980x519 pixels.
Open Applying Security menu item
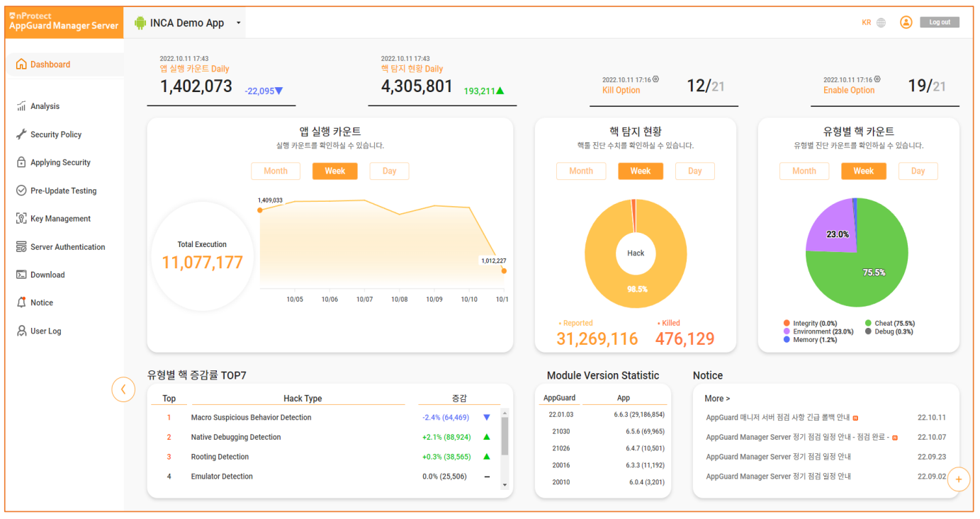click(60, 162)
